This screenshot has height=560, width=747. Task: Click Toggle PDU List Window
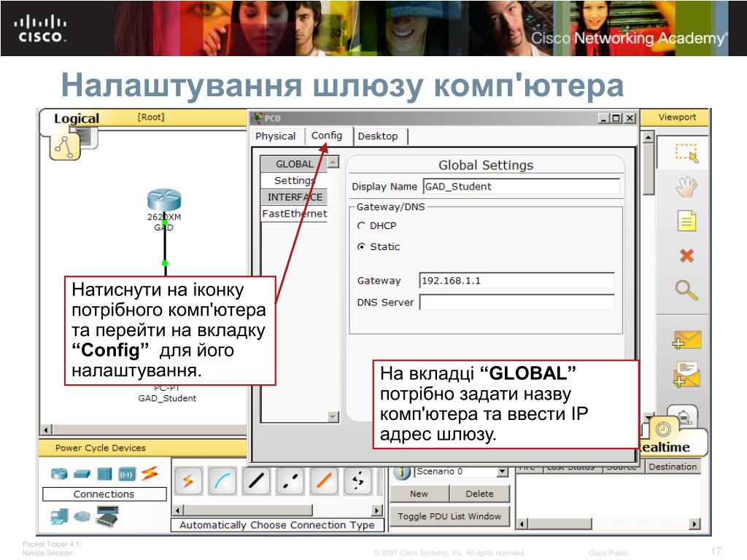pyautogui.click(x=449, y=516)
